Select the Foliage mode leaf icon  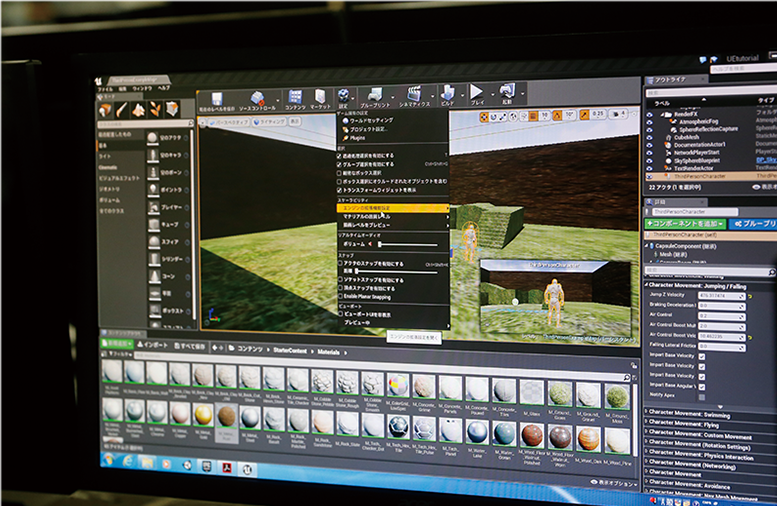155,109
